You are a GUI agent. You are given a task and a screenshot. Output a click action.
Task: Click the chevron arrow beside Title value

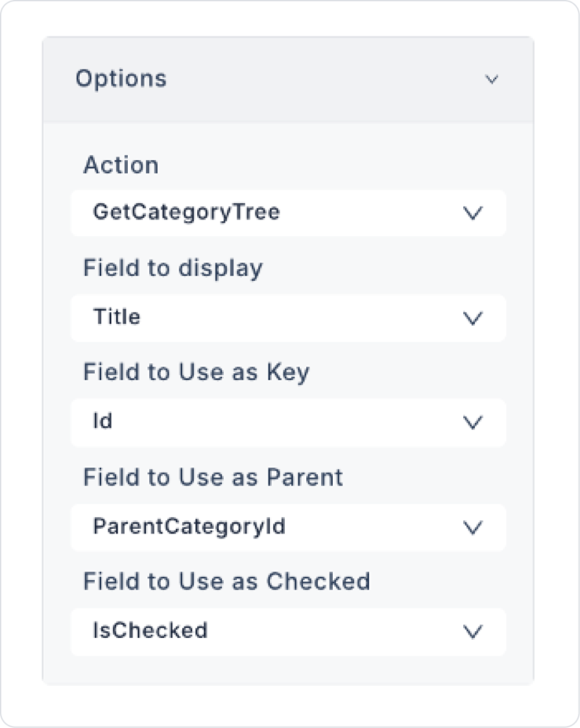474,319
